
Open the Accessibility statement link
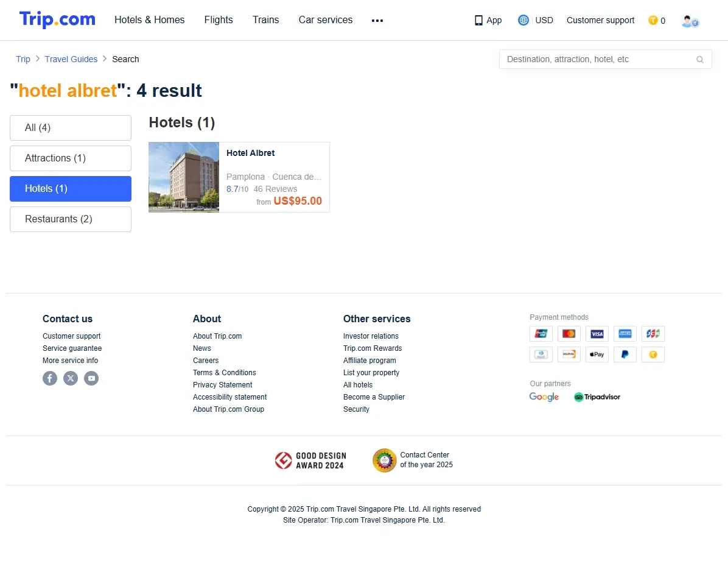230,397
